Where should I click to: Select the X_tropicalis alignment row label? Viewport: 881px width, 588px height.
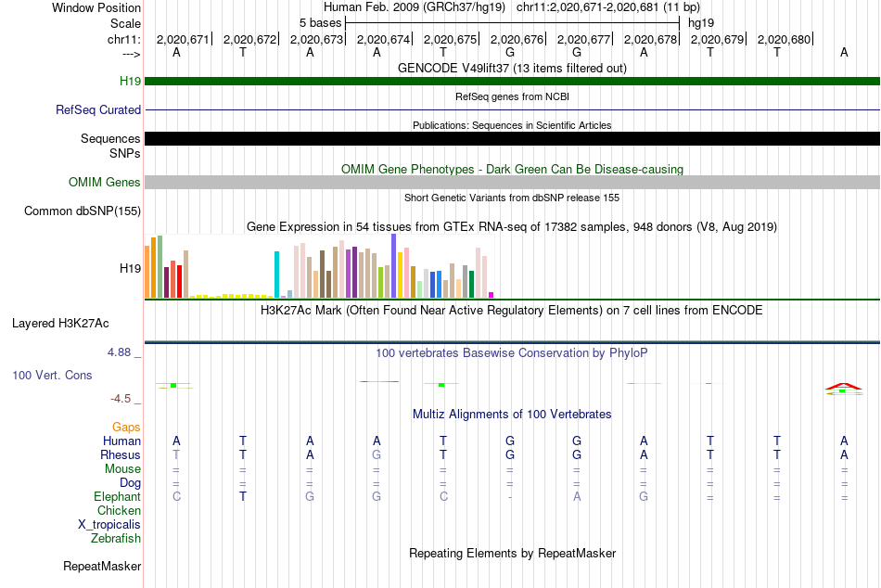pyautogui.click(x=109, y=525)
